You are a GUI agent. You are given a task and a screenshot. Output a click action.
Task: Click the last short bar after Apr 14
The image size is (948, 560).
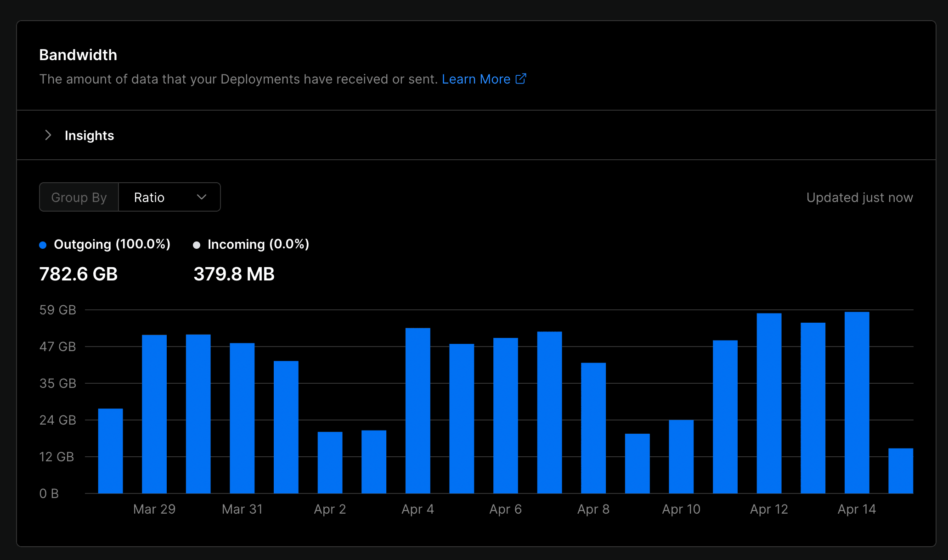coord(900,470)
